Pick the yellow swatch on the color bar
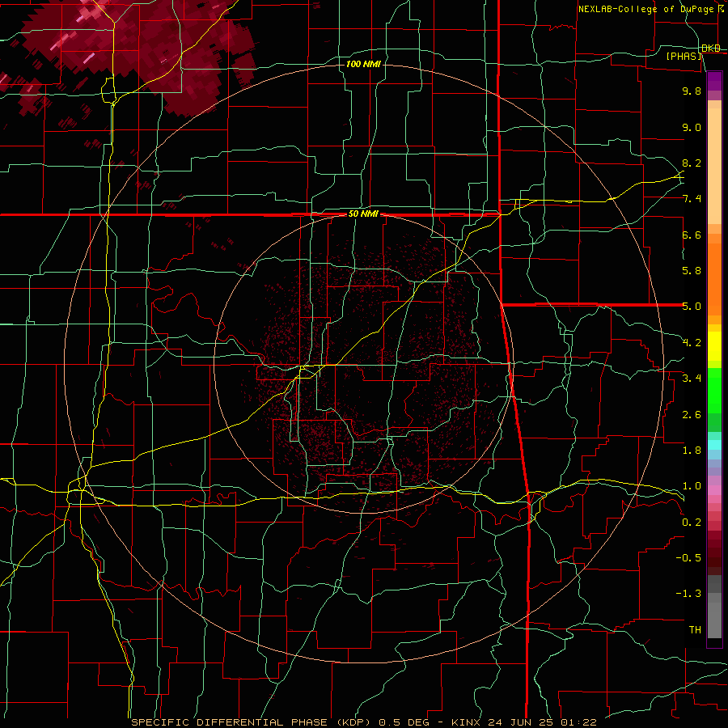Image resolution: width=728 pixels, height=728 pixels. pyautogui.click(x=714, y=346)
